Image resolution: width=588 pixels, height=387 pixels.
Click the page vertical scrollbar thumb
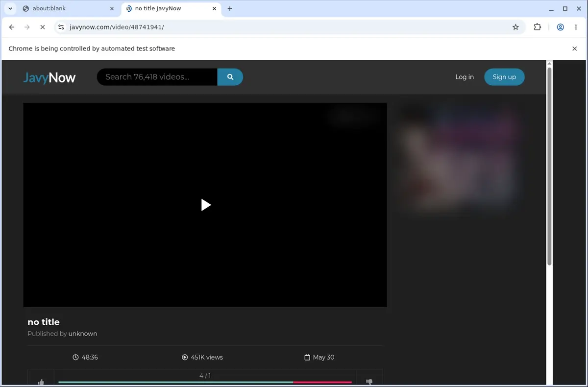pos(549,166)
